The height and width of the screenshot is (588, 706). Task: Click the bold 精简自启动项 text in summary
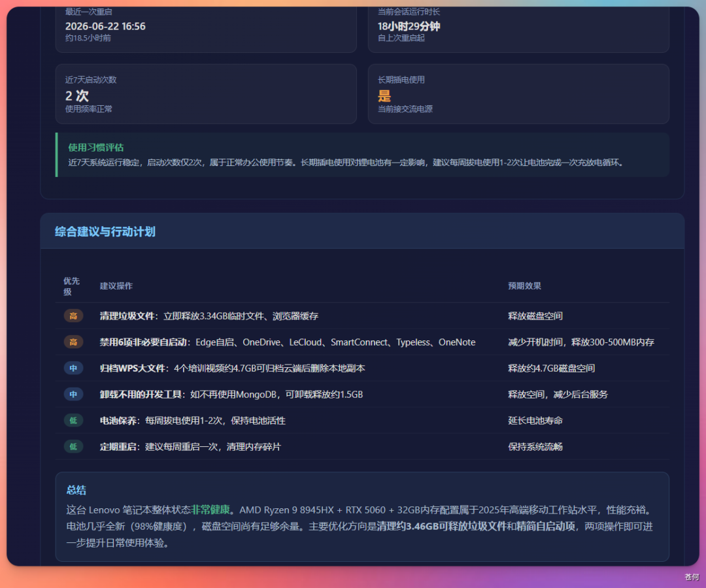pyautogui.click(x=546, y=527)
